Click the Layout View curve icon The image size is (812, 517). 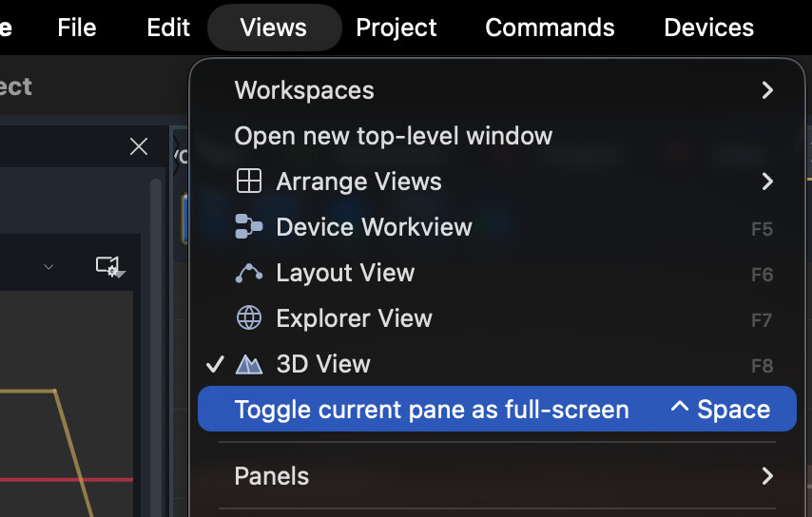[x=248, y=273]
